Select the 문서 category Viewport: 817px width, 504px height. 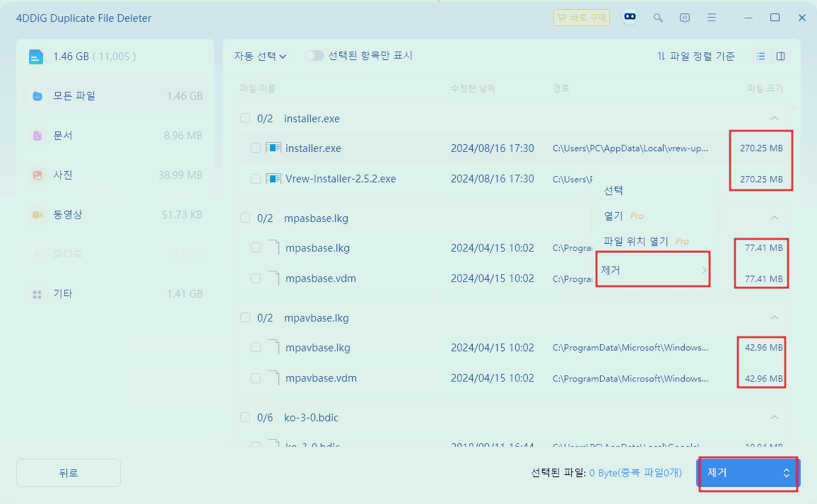coord(115,136)
